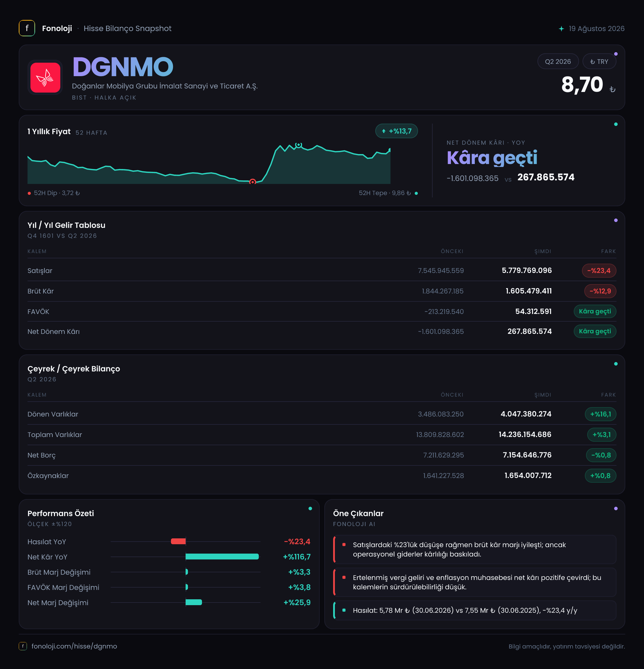
Task: Click the Fonoloji brand name in header
Action: click(57, 28)
